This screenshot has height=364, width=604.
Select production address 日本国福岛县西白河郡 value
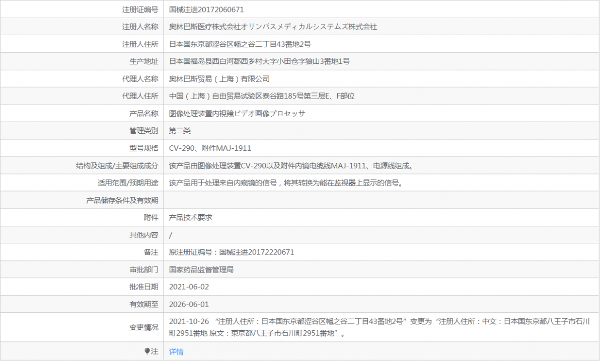coord(259,61)
